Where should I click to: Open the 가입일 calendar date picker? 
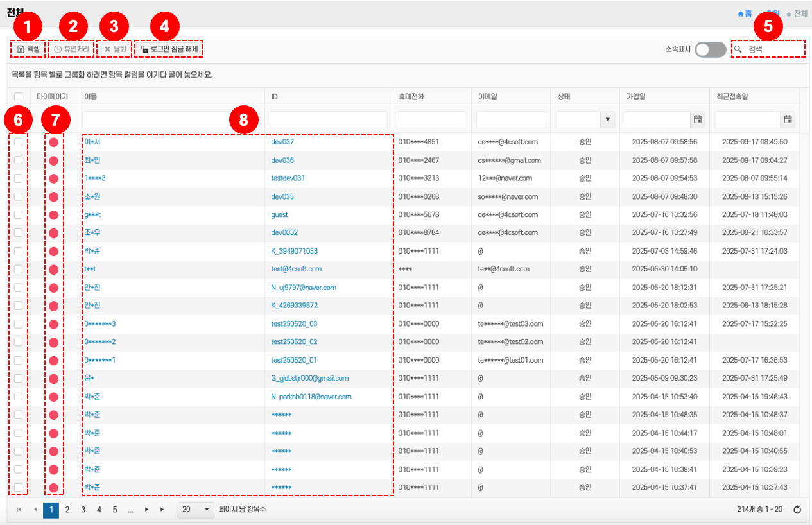[697, 119]
